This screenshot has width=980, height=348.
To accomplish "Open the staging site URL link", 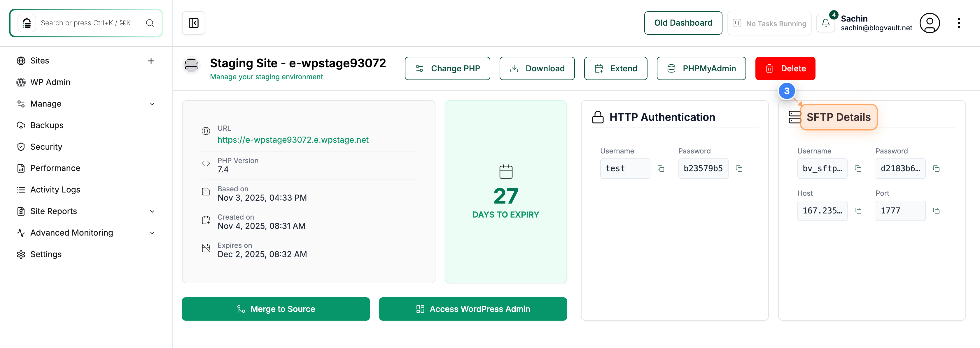I will click(293, 139).
